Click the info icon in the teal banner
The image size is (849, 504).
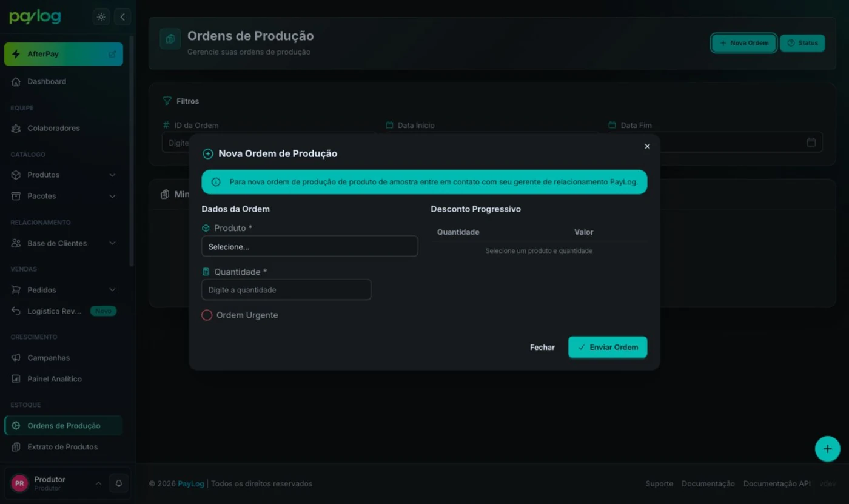215,182
